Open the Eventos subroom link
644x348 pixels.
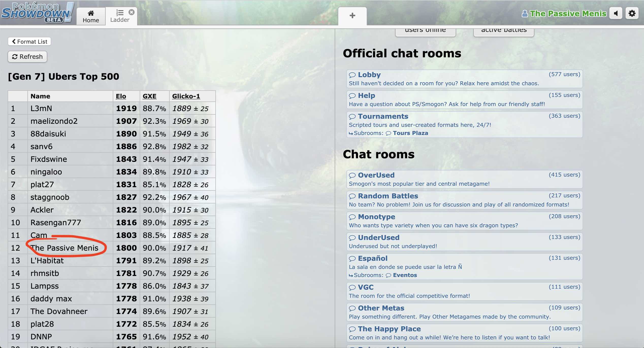point(405,275)
